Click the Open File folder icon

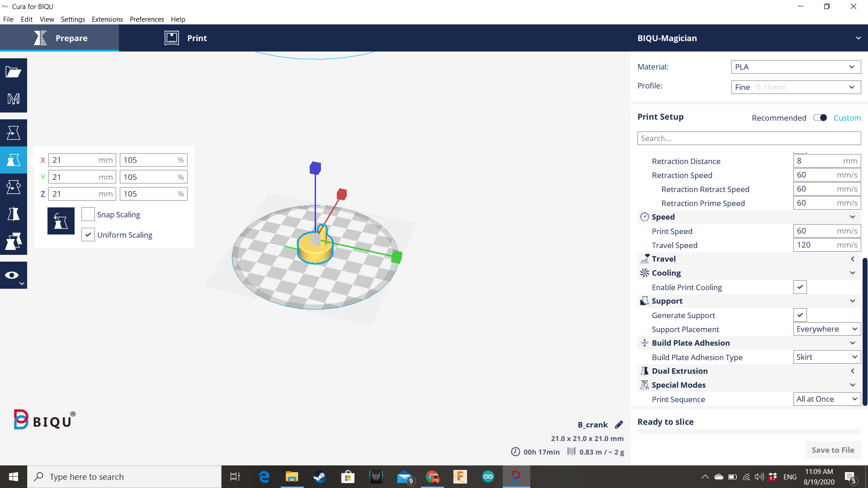[x=13, y=72]
